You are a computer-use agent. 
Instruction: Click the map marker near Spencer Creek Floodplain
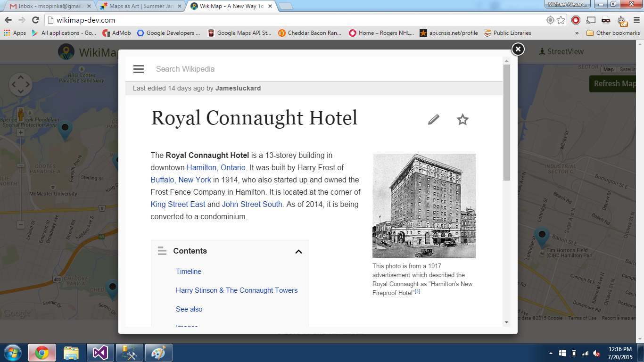click(65, 131)
